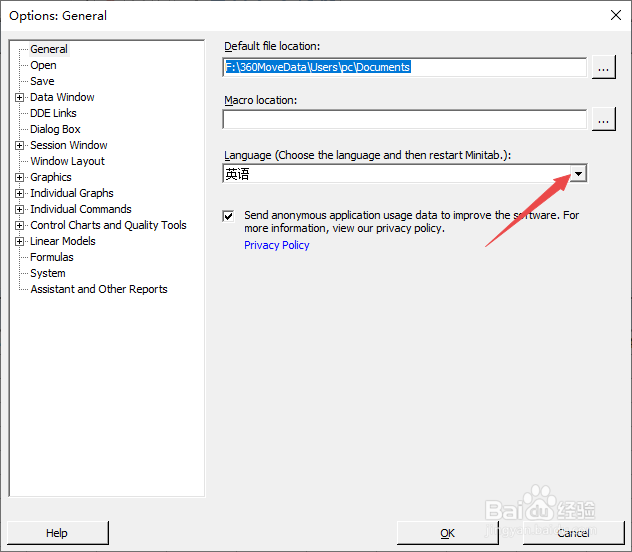Image resolution: width=632 pixels, height=552 pixels.
Task: Browse for macro location
Action: (603, 120)
